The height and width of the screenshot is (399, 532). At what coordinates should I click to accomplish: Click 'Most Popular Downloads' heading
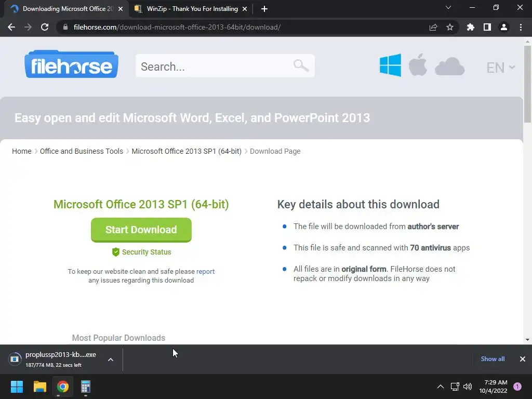tap(118, 338)
